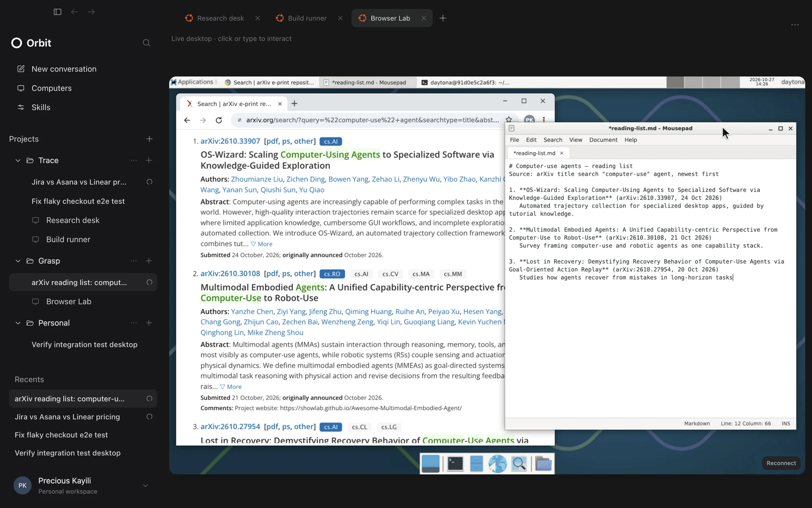This screenshot has height=508, width=812.
Task: Go back with the Orbit left arrow
Action: (74, 12)
